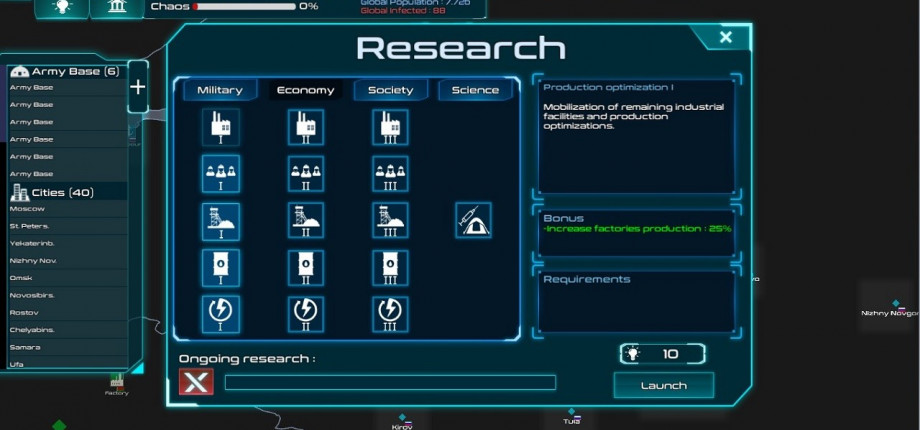This screenshot has height=430, width=920.
Task: Open the Economy research tab
Action: (305, 90)
